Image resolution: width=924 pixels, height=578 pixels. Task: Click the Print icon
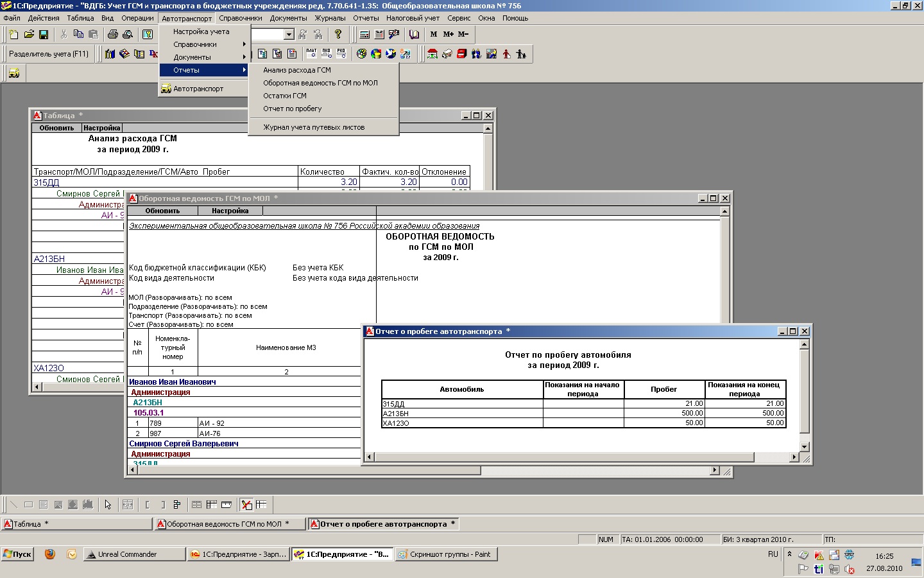point(113,35)
